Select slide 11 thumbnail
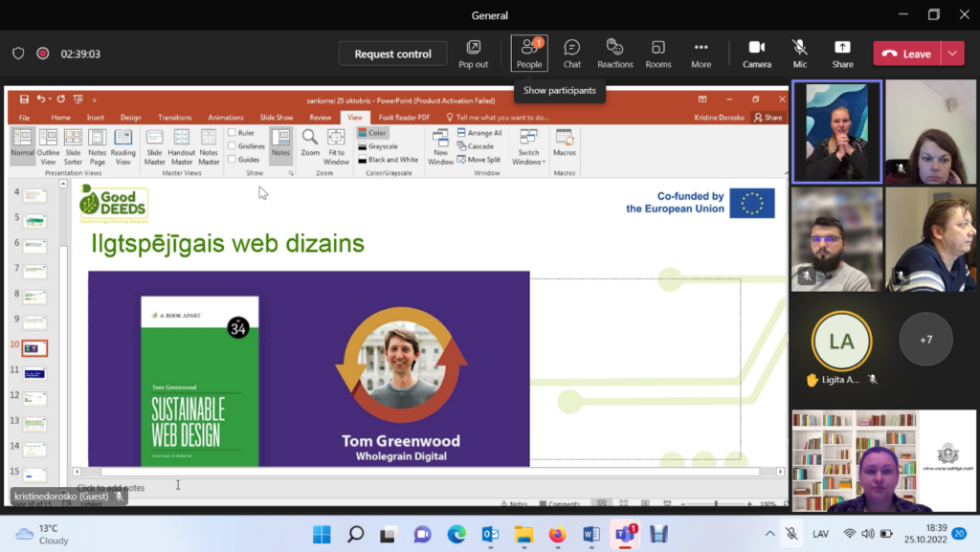This screenshot has width=980, height=552. (34, 373)
